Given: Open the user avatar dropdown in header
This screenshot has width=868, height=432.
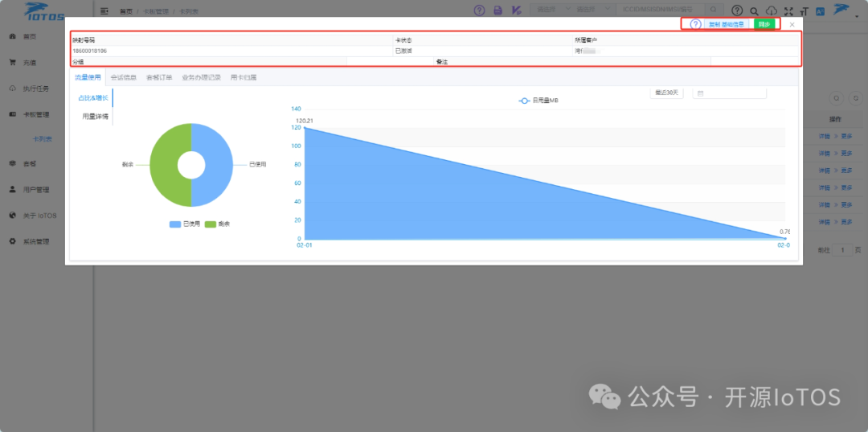Looking at the screenshot, I should [845, 10].
